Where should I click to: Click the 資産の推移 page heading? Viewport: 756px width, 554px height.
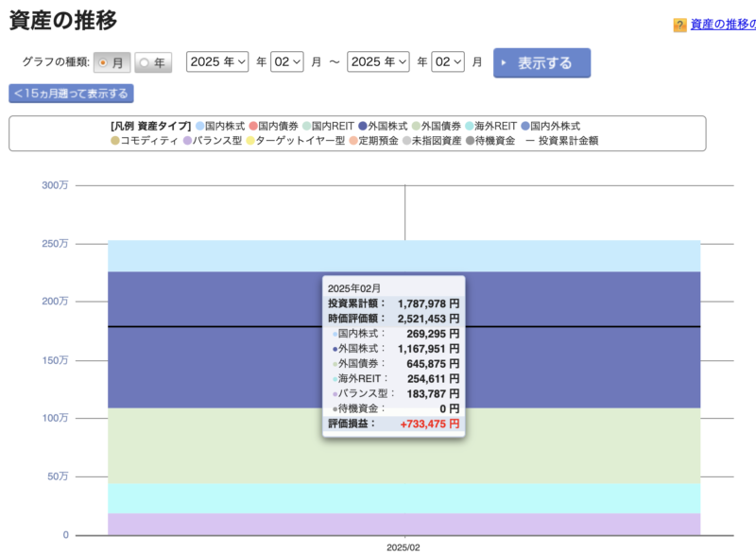coord(63,20)
